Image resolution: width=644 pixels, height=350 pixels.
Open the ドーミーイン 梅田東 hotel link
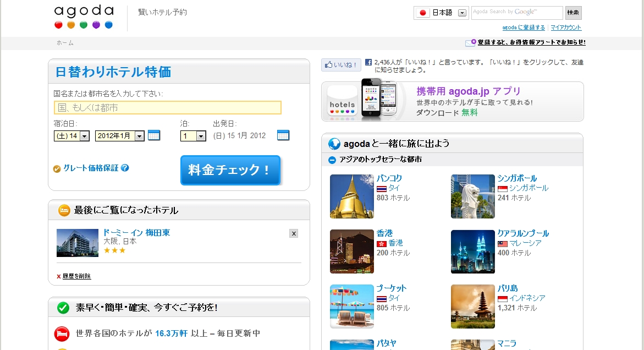136,233
